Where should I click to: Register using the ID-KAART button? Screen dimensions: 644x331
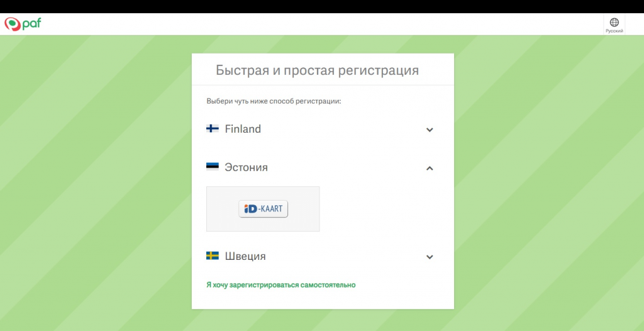click(x=264, y=209)
